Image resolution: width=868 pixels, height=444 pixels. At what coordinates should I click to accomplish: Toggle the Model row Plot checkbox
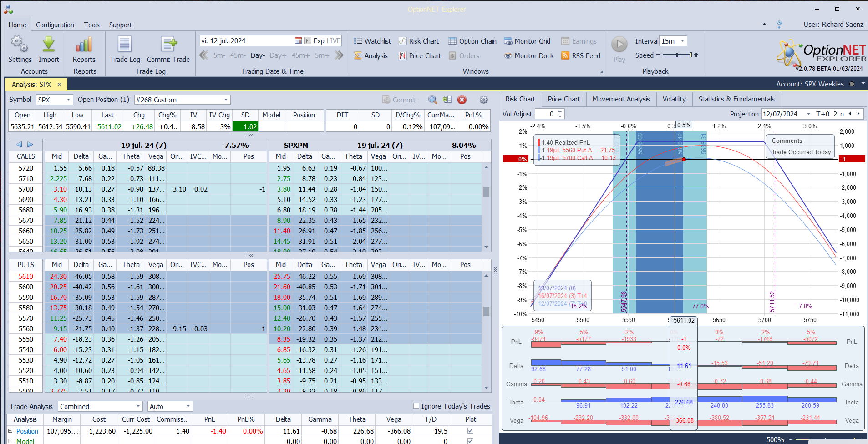click(x=470, y=441)
